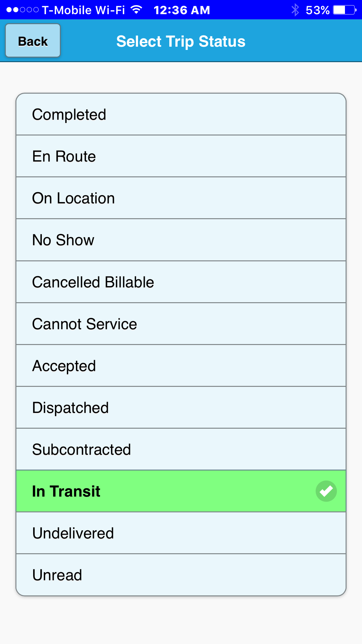Choose En Route status
The width and height of the screenshot is (362, 644).
(181, 156)
